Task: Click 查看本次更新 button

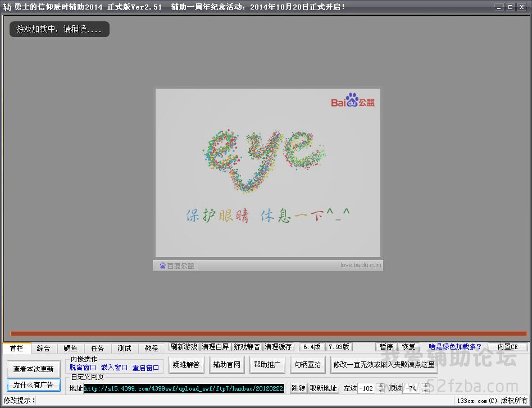Action: point(34,369)
